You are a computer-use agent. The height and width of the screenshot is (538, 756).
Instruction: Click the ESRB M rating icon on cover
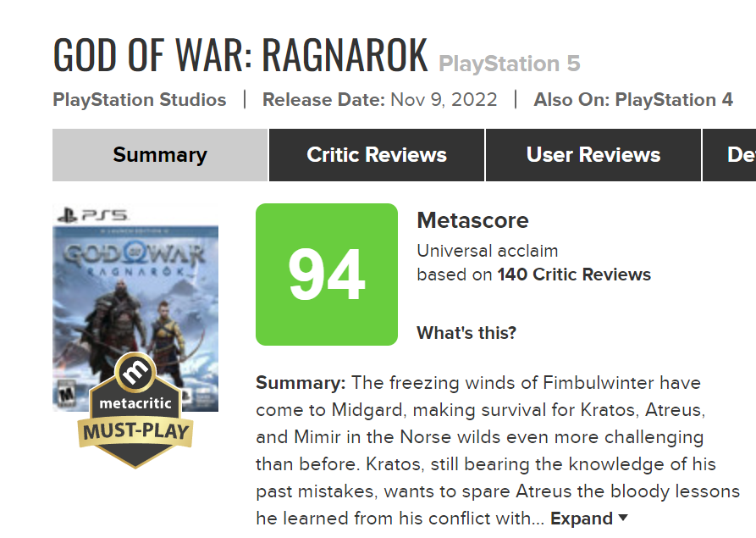65,394
